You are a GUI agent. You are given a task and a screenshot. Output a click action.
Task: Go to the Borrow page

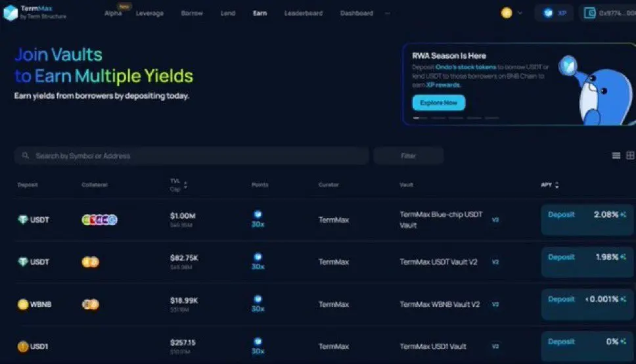192,13
